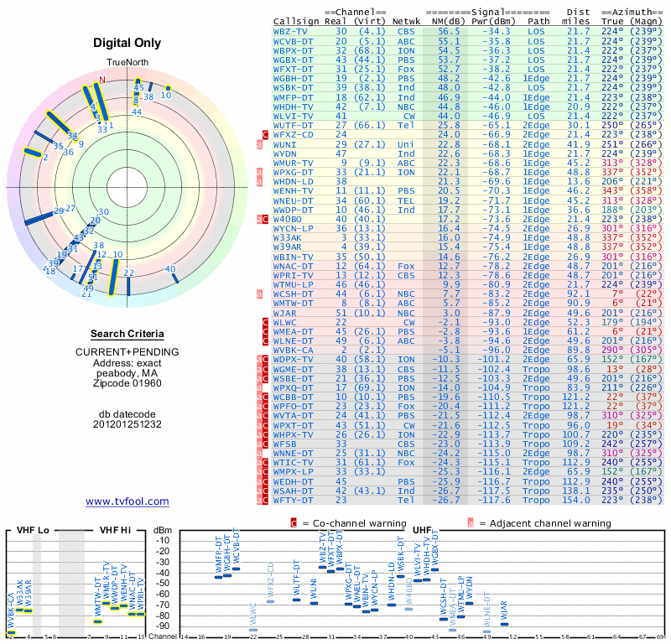Click co-channel warning icon beside WLWC
671x644 pixels.
coord(265,322)
